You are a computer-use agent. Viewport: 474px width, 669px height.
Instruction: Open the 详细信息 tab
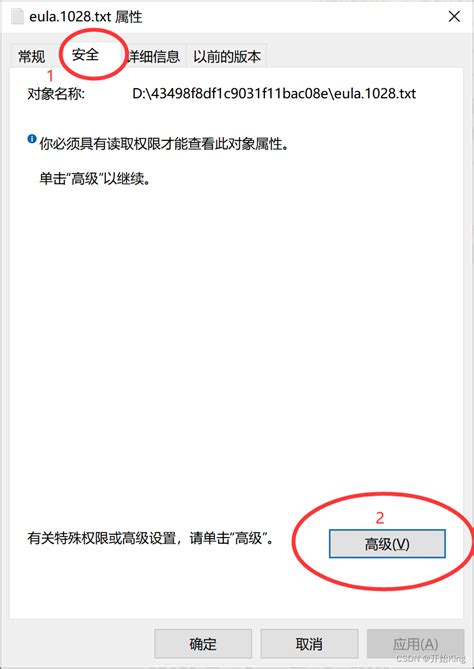tap(154, 57)
